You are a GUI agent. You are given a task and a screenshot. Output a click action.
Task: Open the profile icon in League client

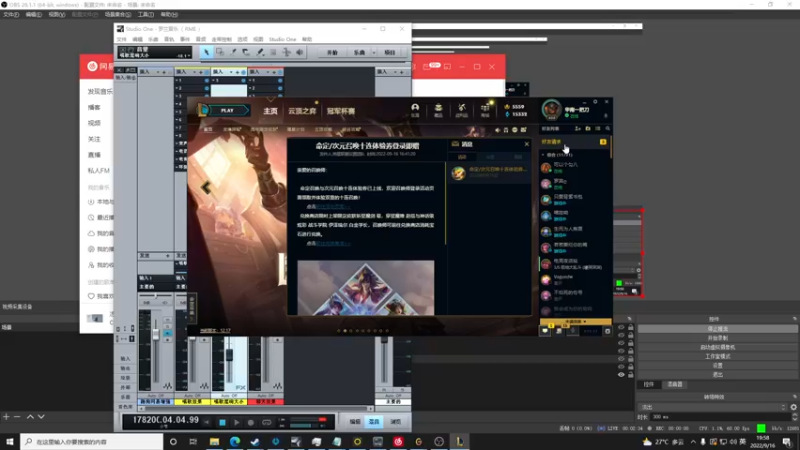[415, 109]
